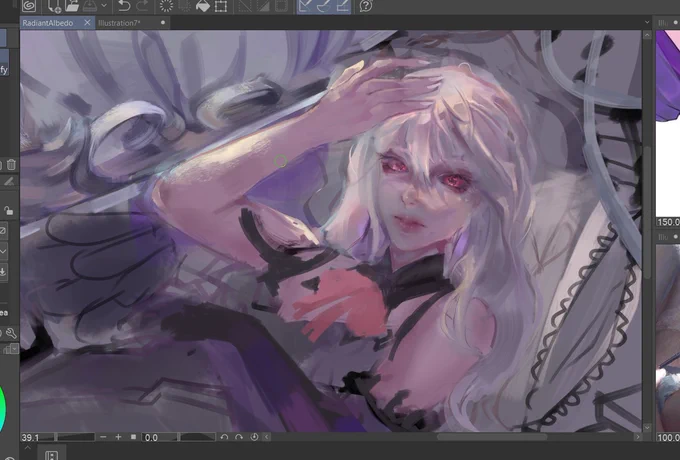Click the vertical scrollbar thumb
The height and width of the screenshot is (460, 680).
click(x=647, y=212)
